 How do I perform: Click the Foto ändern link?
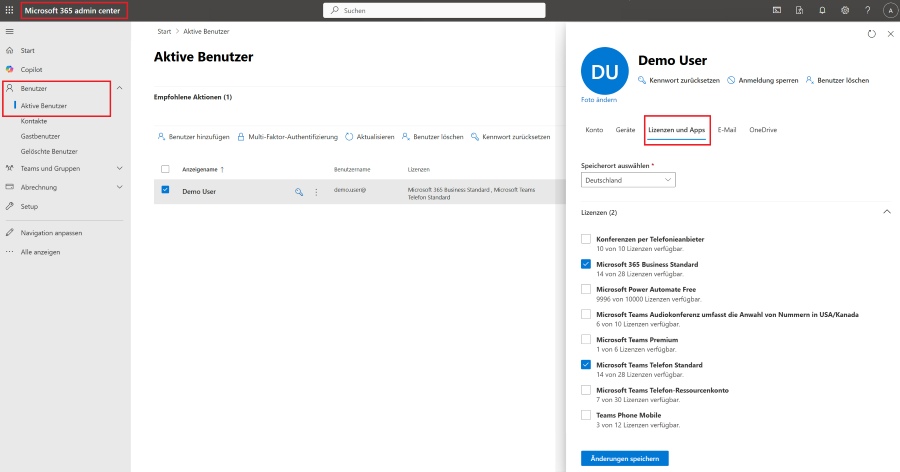(599, 100)
